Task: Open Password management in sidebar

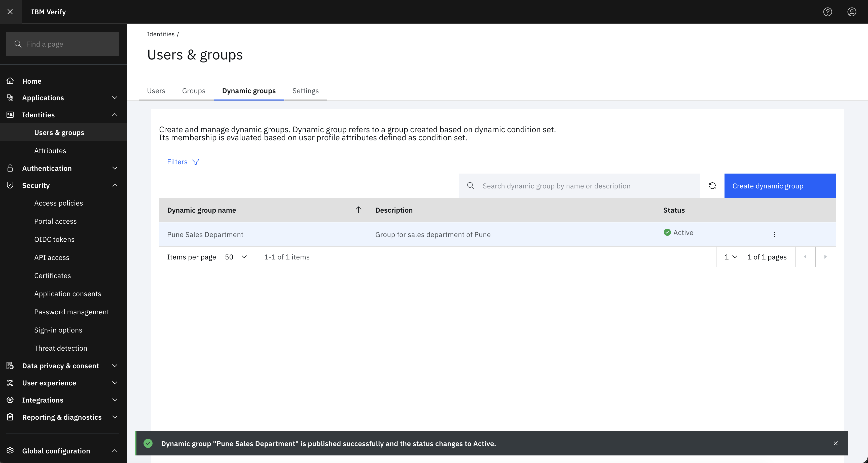Action: pyautogui.click(x=72, y=312)
